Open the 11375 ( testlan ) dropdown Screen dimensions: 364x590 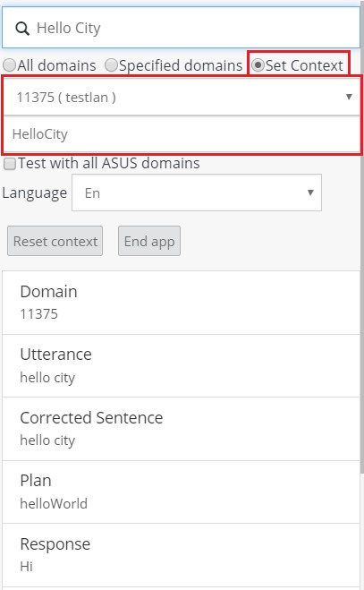pos(182,97)
